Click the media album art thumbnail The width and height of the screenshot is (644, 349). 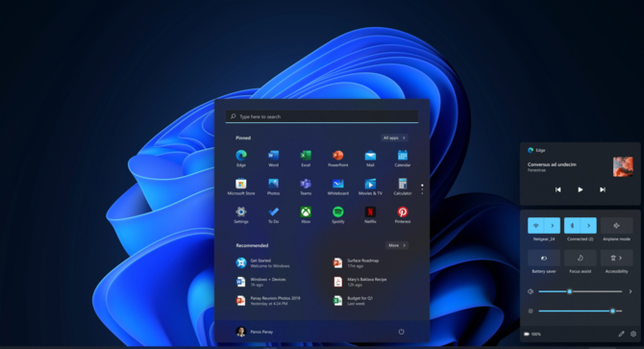[x=623, y=166]
